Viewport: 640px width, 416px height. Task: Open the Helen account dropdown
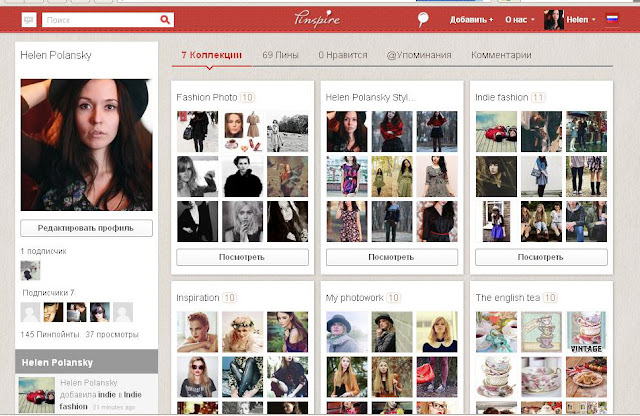point(580,20)
